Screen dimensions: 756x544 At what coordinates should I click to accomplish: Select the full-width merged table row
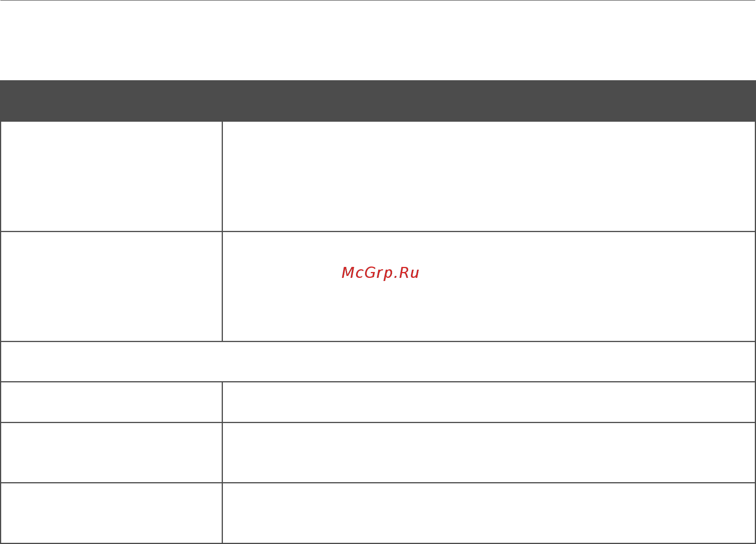pos(378,362)
